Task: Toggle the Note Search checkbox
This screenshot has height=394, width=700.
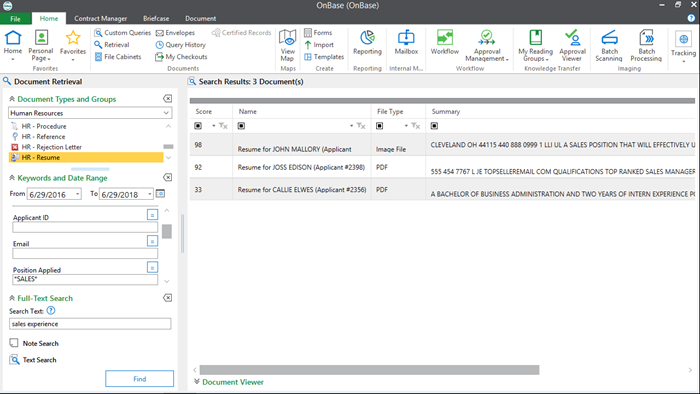Action: [x=14, y=343]
